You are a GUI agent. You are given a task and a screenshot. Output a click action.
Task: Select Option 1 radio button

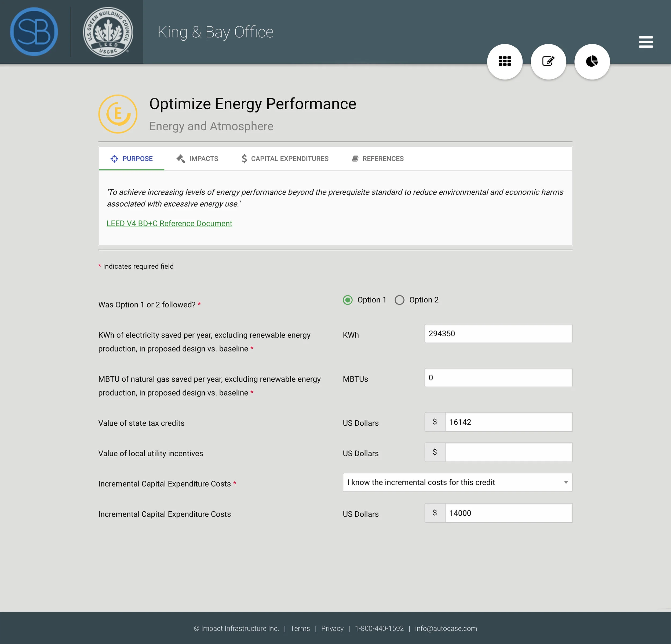[348, 300]
